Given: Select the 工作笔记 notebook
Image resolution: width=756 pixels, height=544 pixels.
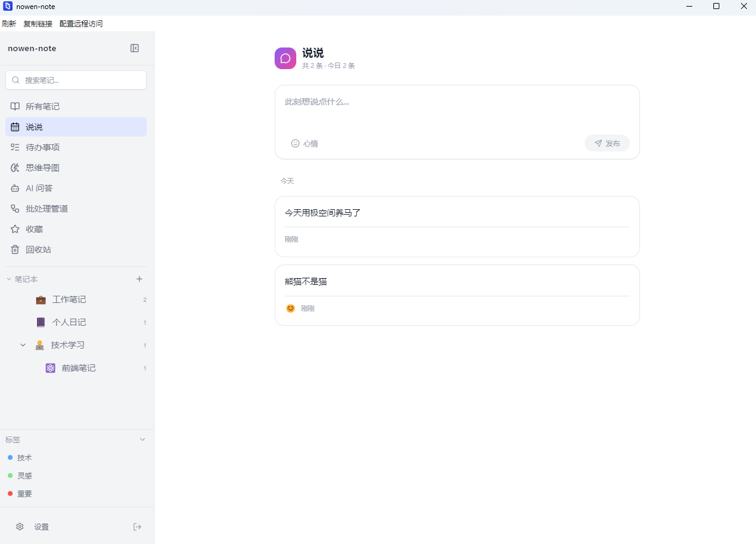Looking at the screenshot, I should [69, 299].
